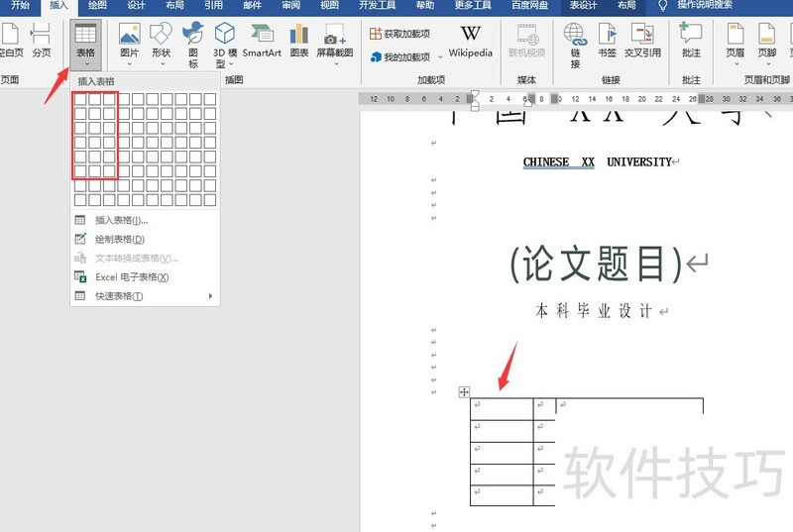
Task: Click the Wikipedia add-in icon
Action: [x=470, y=41]
